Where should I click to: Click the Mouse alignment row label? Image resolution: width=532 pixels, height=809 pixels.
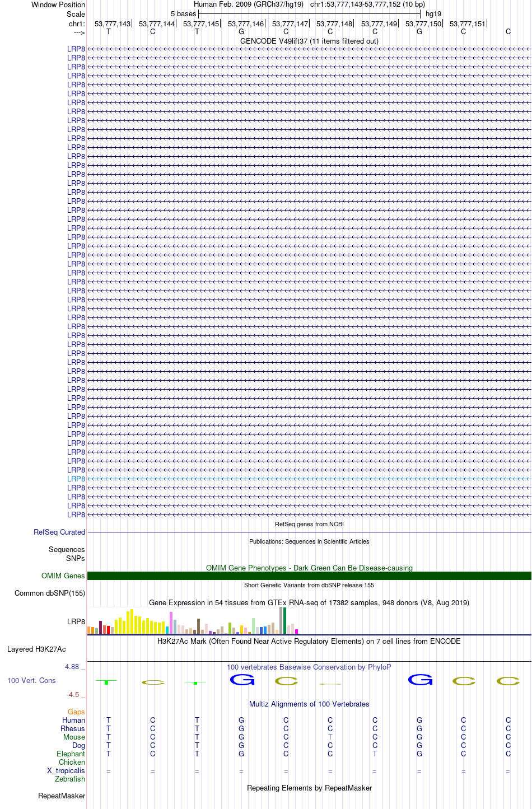click(74, 737)
